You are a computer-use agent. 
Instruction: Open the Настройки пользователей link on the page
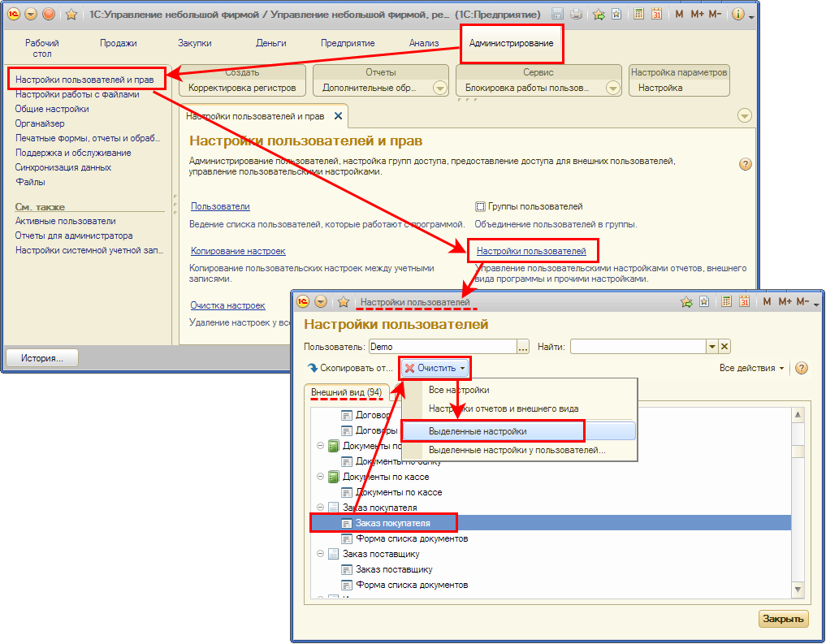pos(531,251)
